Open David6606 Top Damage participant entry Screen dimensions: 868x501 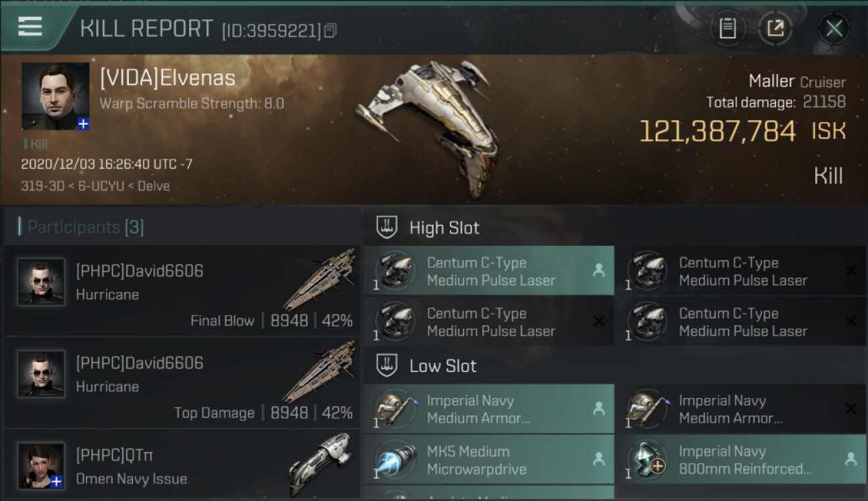pyautogui.click(x=182, y=382)
